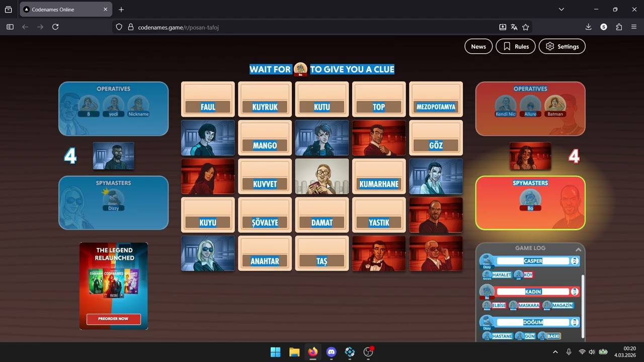Click the game log scrollbar
Screen dimensions: 644x362
(x=583, y=306)
